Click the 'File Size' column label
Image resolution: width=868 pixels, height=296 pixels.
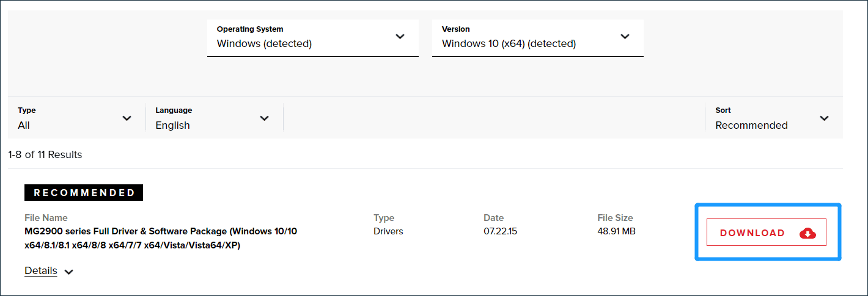tap(616, 218)
